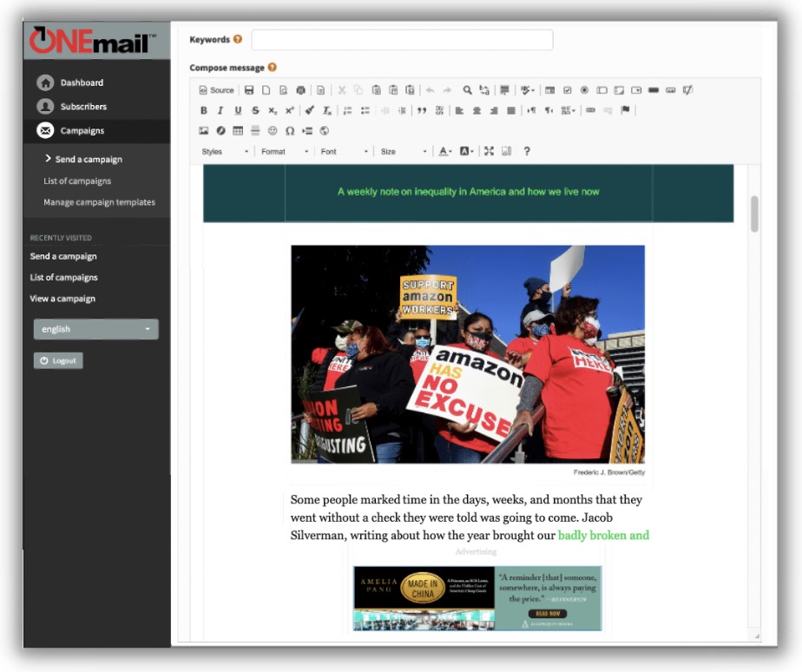802x672 pixels.
Task: Click the Paste clipboard icon
Action: pyautogui.click(x=376, y=90)
